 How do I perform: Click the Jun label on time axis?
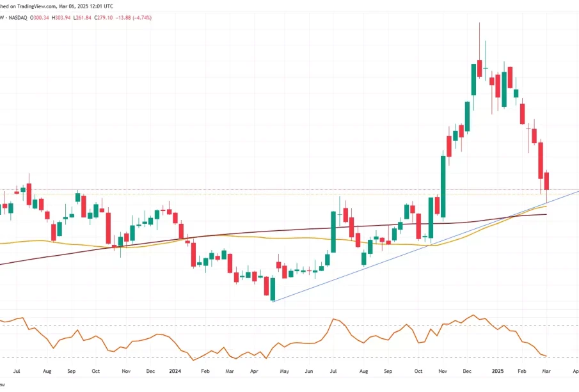pos(308,371)
